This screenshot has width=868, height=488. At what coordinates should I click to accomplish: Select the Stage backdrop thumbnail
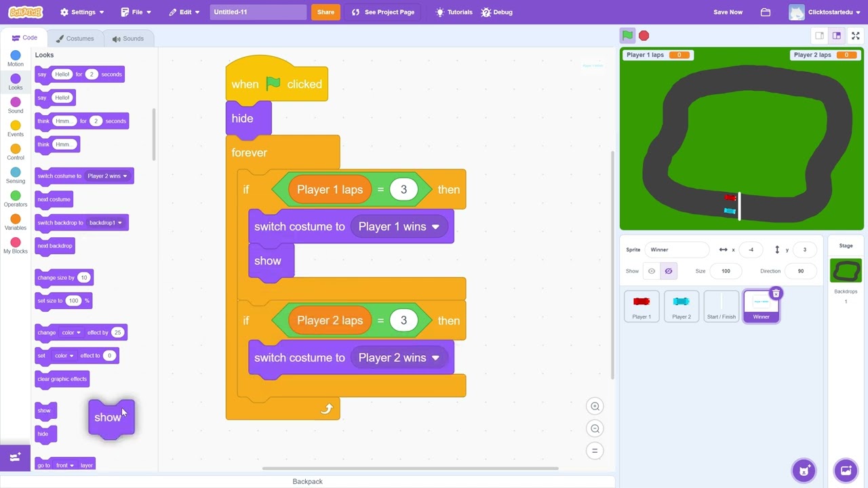tap(846, 270)
